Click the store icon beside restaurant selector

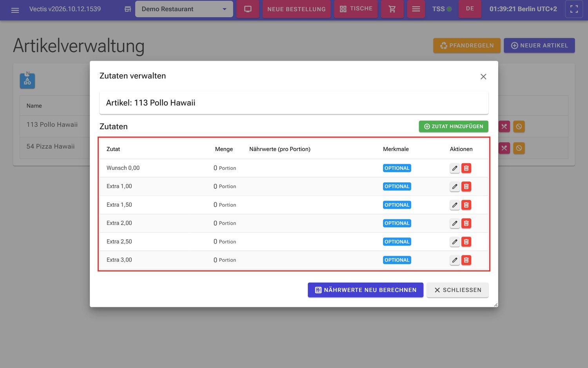tap(128, 9)
